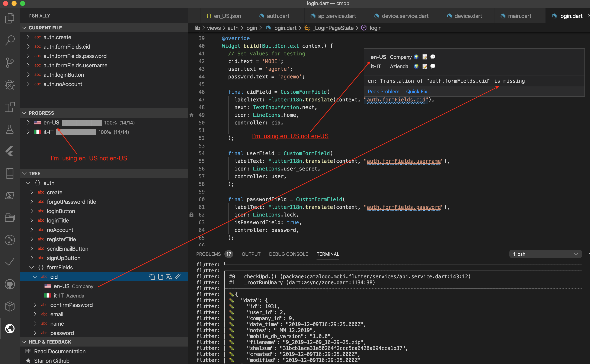Expand the en-US progress entry
This screenshot has height=364, width=590.
[x=28, y=123]
